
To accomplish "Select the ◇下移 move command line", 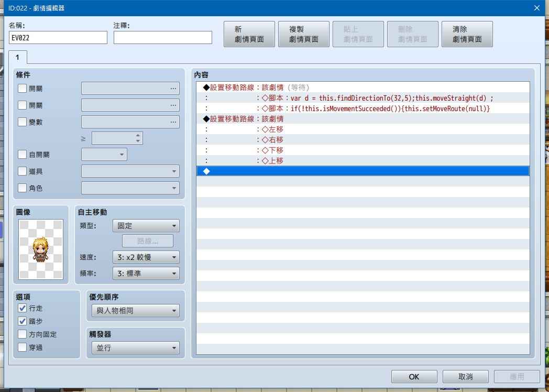I will tap(363, 150).
